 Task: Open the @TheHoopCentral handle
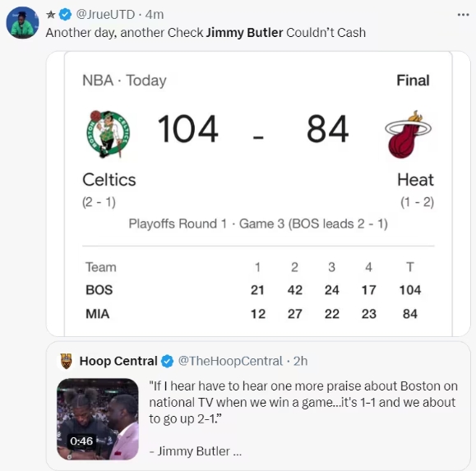tap(230, 361)
